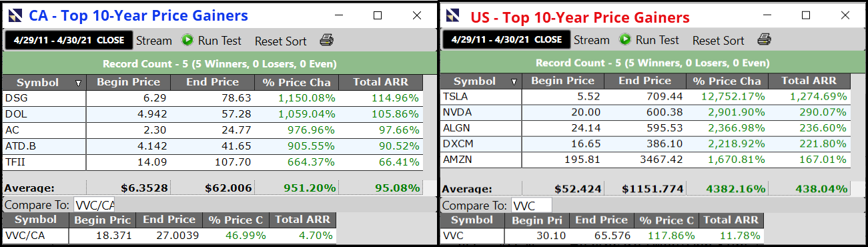Close the CA Top 10-Year Price Gainers window

417,15
